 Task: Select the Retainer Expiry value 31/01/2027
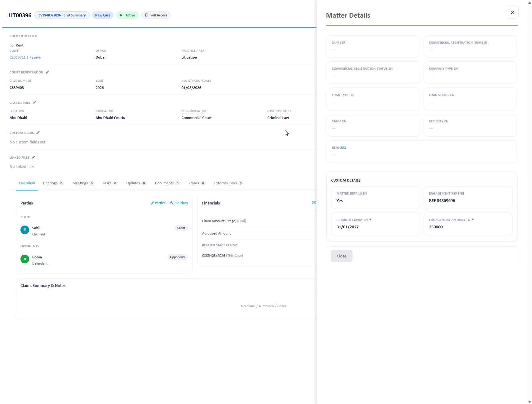(x=348, y=227)
